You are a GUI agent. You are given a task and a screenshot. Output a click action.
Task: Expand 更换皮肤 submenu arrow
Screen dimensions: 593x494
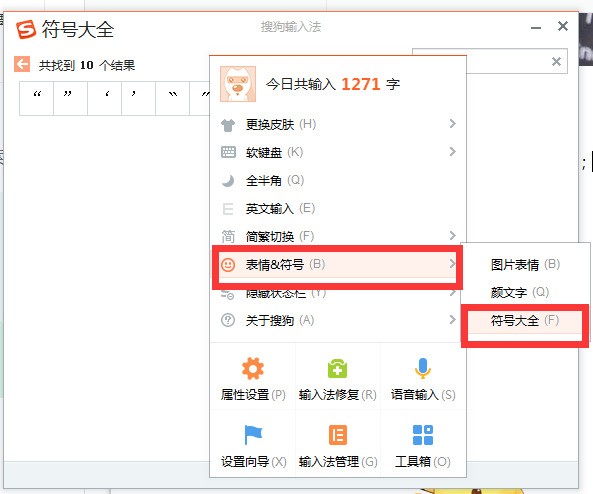(452, 123)
